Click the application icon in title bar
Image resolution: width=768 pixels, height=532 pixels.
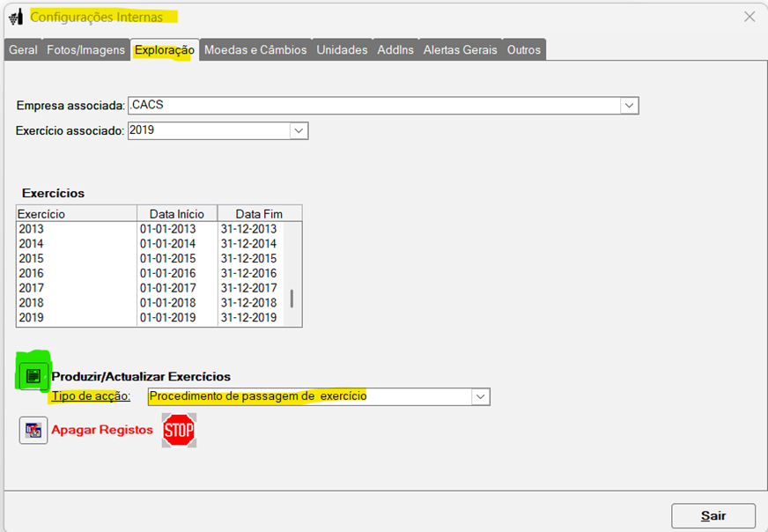15,17
